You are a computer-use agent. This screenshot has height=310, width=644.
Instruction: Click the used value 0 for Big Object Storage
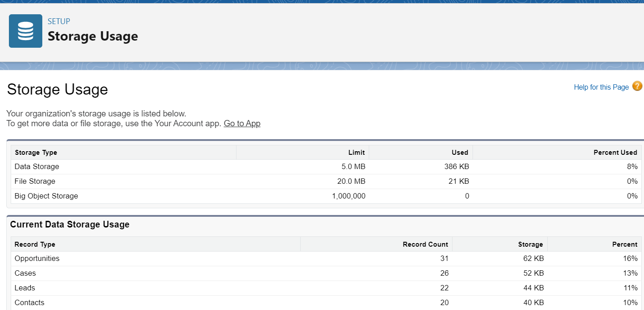[x=467, y=196]
